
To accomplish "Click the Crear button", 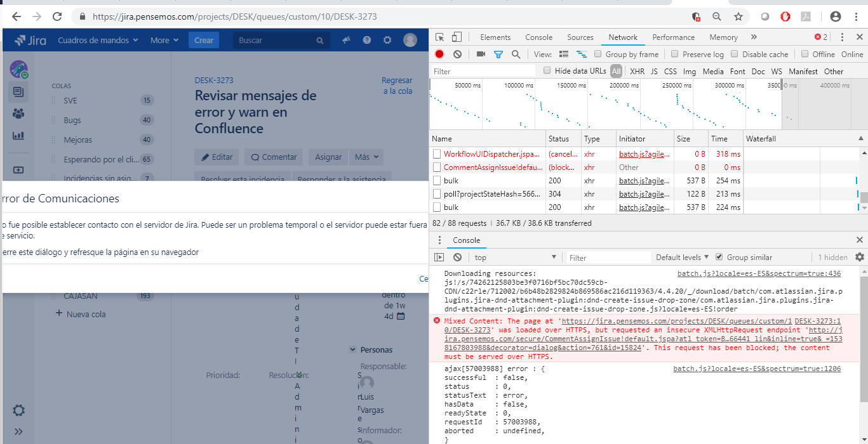I will coord(204,40).
